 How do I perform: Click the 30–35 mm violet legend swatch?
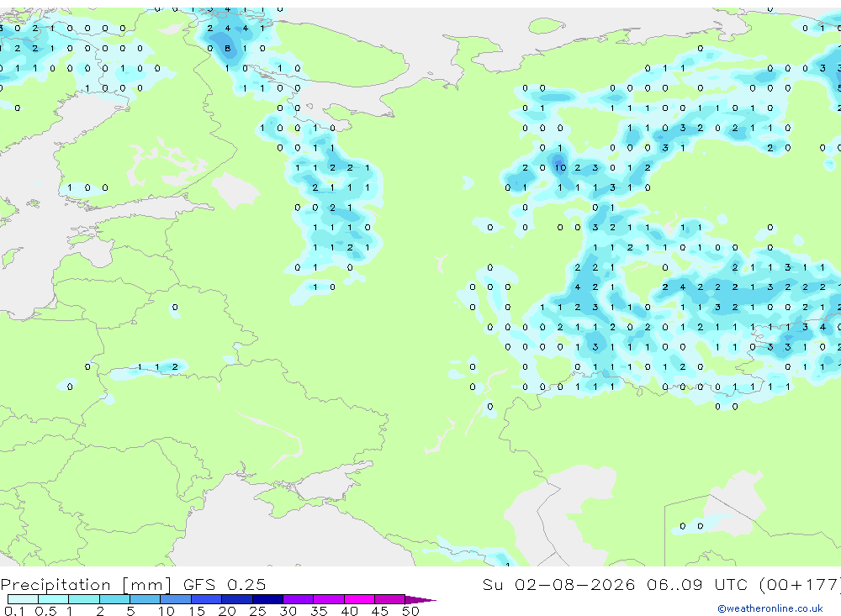[299, 599]
